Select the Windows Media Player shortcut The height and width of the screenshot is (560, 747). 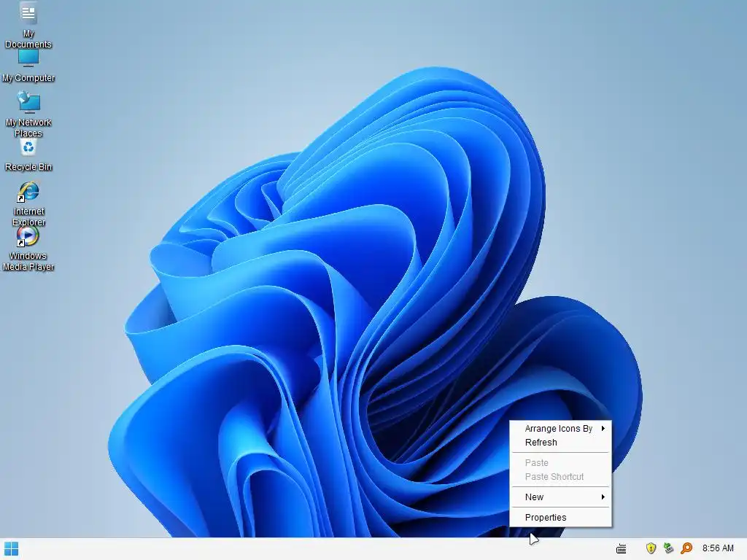click(28, 237)
